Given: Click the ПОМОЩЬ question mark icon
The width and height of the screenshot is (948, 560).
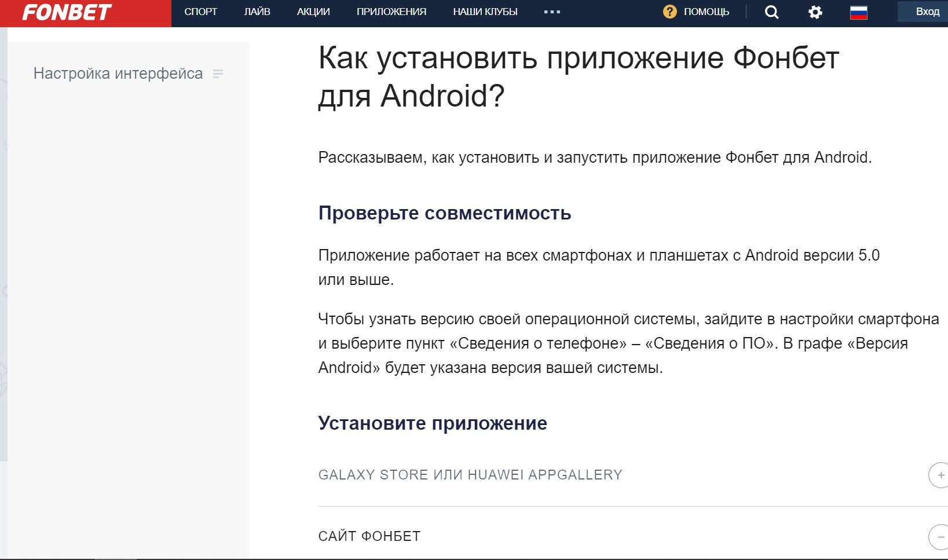Looking at the screenshot, I should point(669,12).
